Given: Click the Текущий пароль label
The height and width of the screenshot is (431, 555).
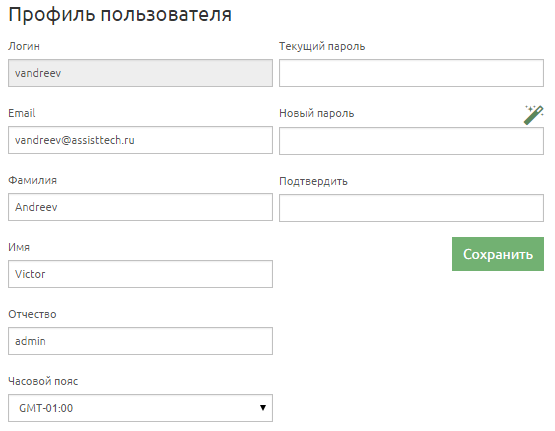Looking at the screenshot, I should pos(322,46).
